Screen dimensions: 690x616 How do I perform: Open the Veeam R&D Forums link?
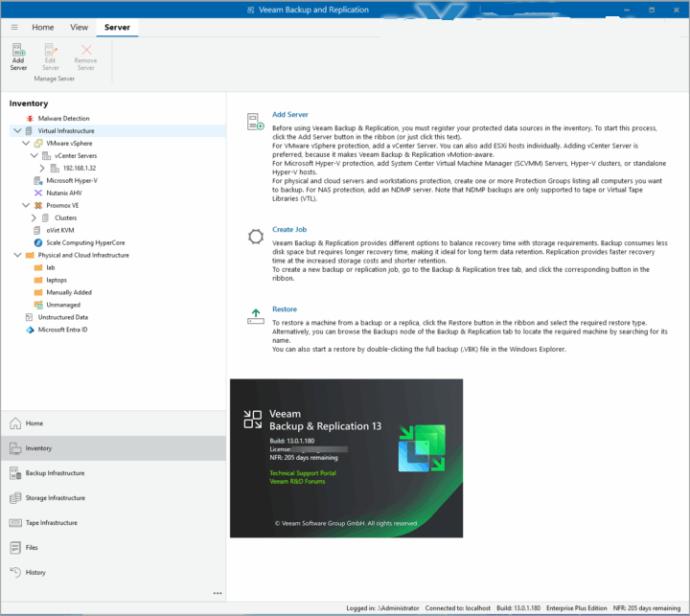pyautogui.click(x=297, y=481)
